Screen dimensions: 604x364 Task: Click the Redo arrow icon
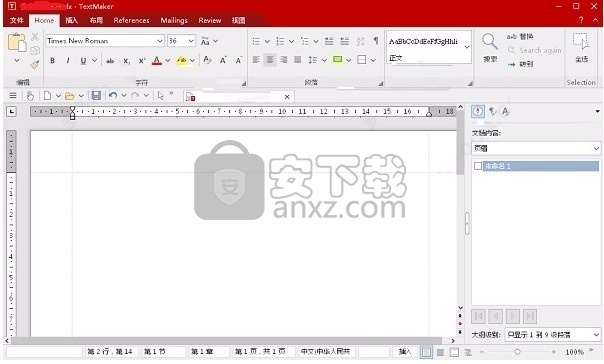tap(135, 96)
